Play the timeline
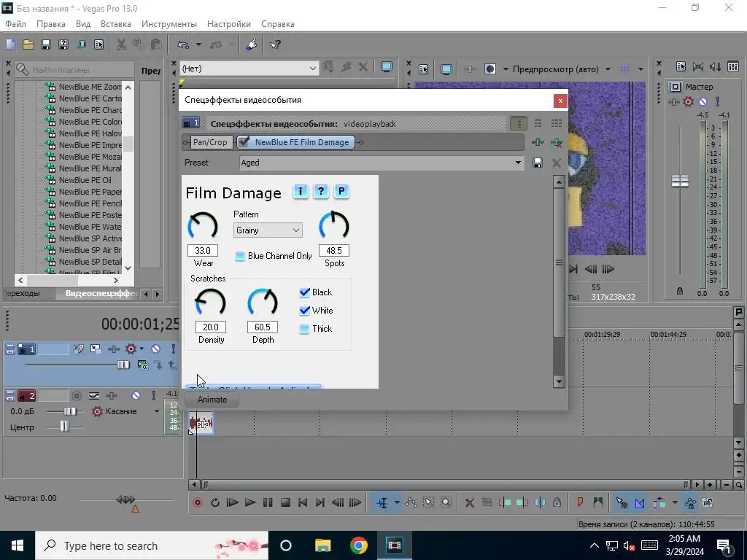 (249, 502)
